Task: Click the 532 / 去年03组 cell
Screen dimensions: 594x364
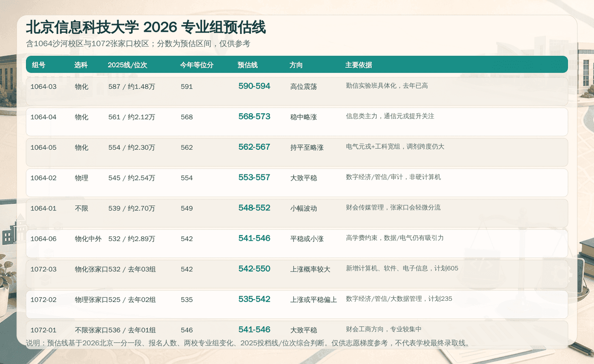Action: click(132, 269)
